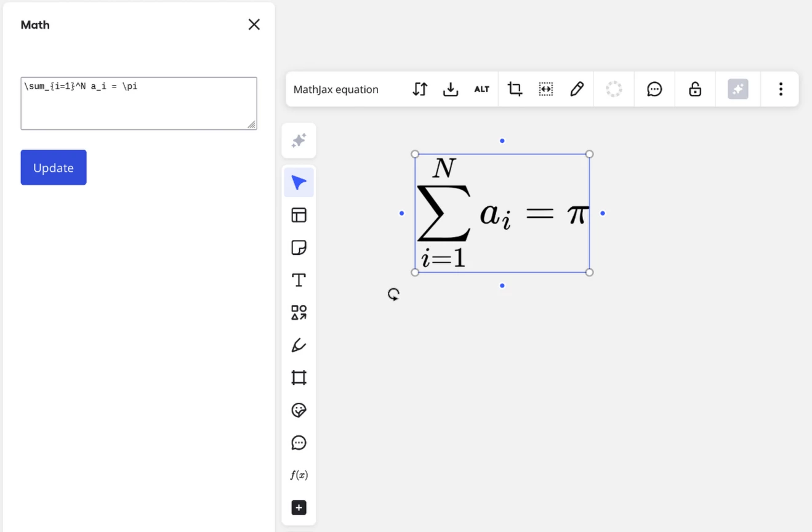
Task: Click the AI sparkle icon in top toolbar
Action: 738,89
